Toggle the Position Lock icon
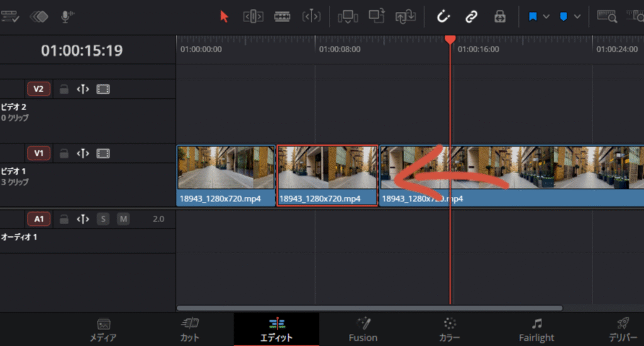644x346 pixels. [500, 17]
